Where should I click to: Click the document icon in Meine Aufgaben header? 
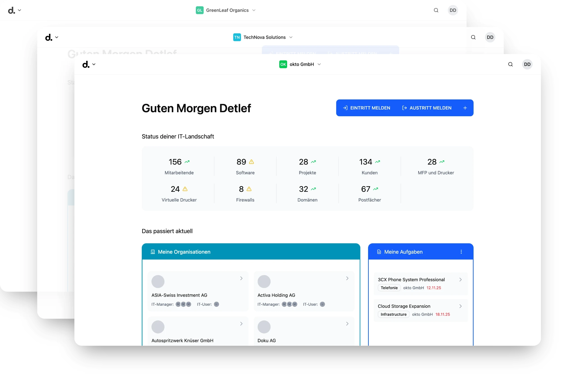(379, 252)
